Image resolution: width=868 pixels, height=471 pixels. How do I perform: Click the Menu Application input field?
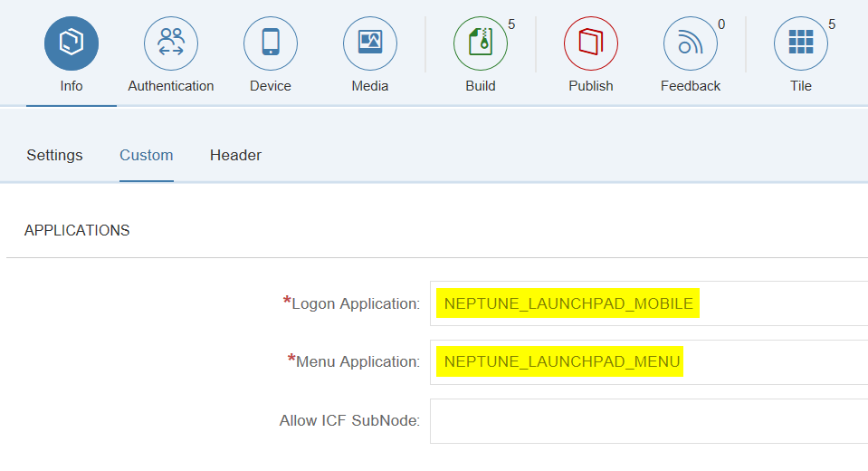coord(649,361)
